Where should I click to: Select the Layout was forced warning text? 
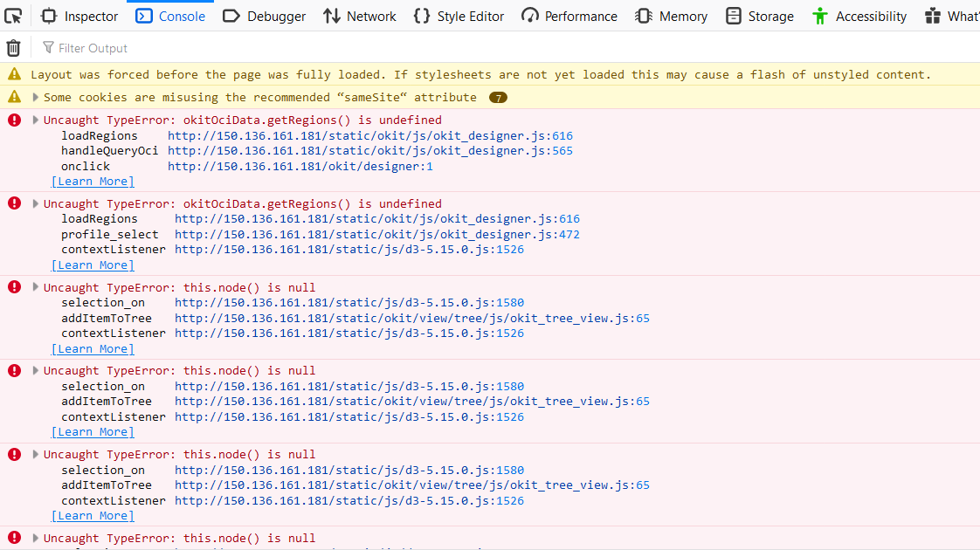(x=480, y=74)
